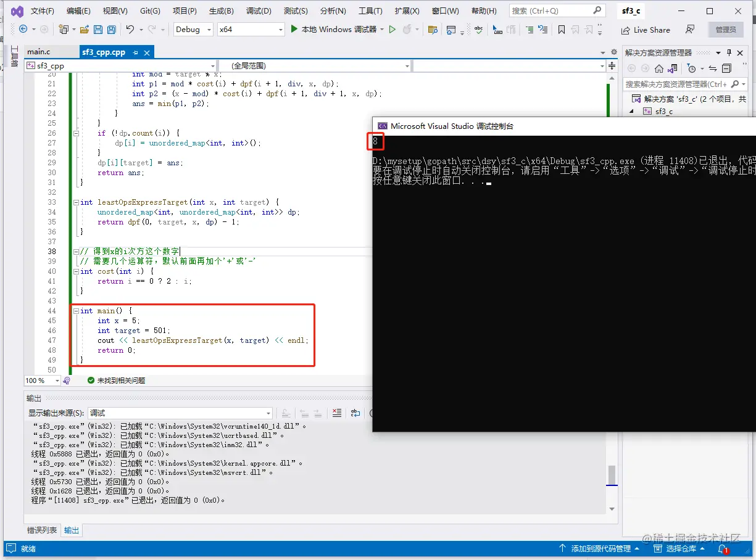Screen dimensions: 756x560
Task: Click the Visual Studio logo icon
Action: point(17,11)
